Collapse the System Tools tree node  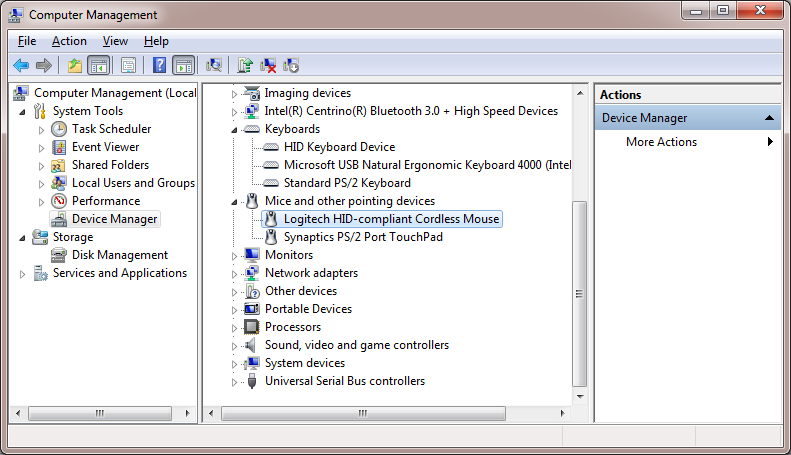coord(22,112)
